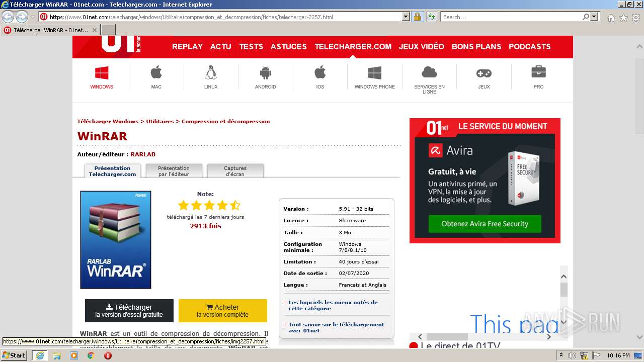This screenshot has height=362, width=644.
Task: Open TELECHARGER.COM menu item
Action: point(353,46)
